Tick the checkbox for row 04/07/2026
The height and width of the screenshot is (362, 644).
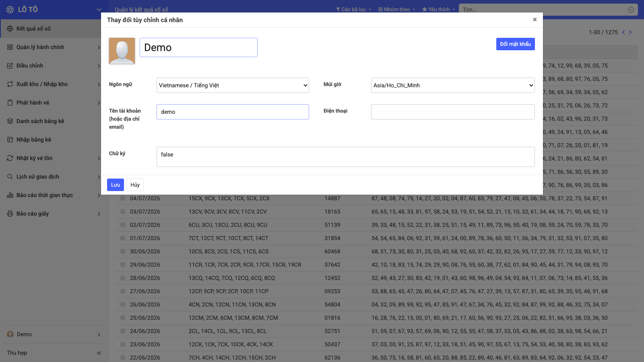click(123, 198)
